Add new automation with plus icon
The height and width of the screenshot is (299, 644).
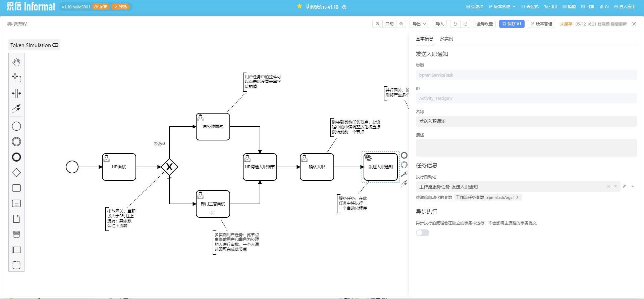(633, 186)
